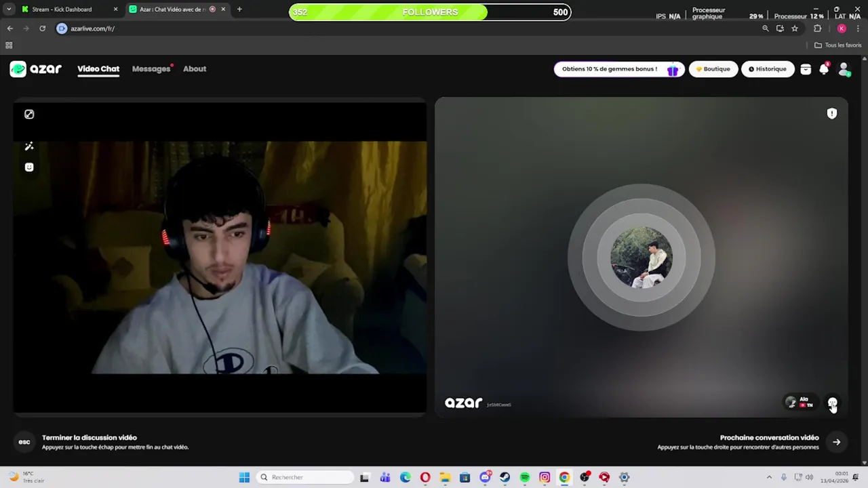The width and height of the screenshot is (868, 488).
Task: Open the profile avatar menu in the Azar header
Action: tap(844, 69)
